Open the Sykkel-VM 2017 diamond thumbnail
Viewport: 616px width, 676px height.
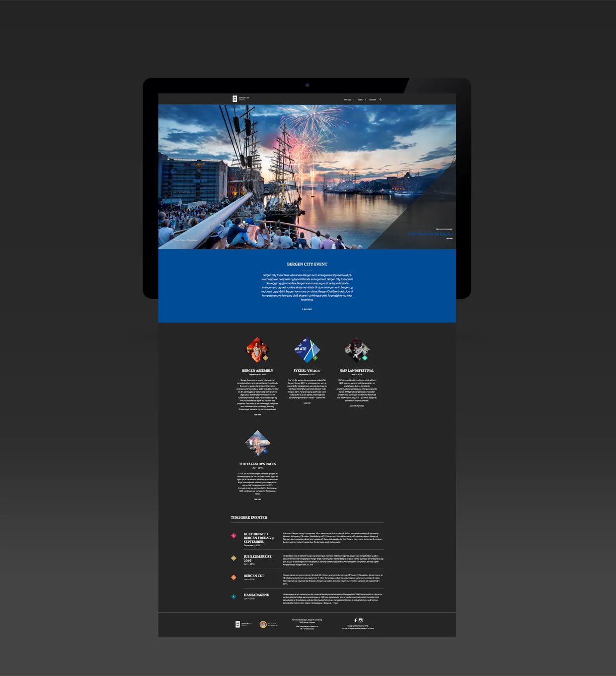(307, 349)
